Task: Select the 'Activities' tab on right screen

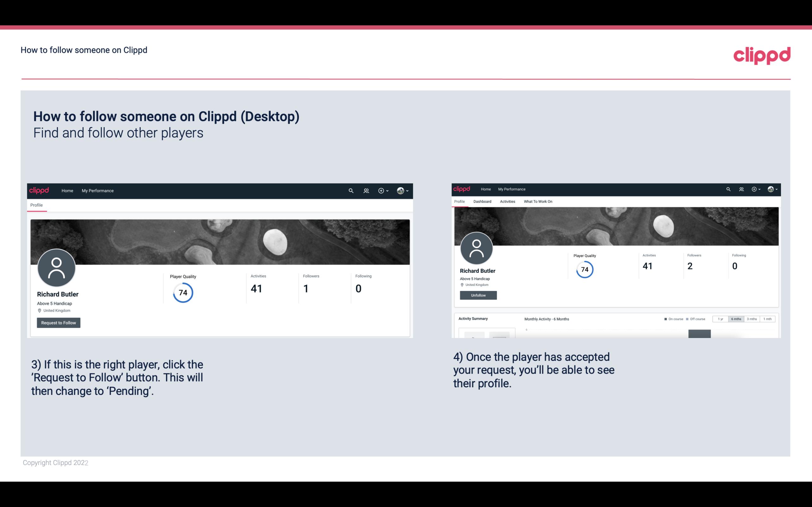Action: tap(506, 202)
